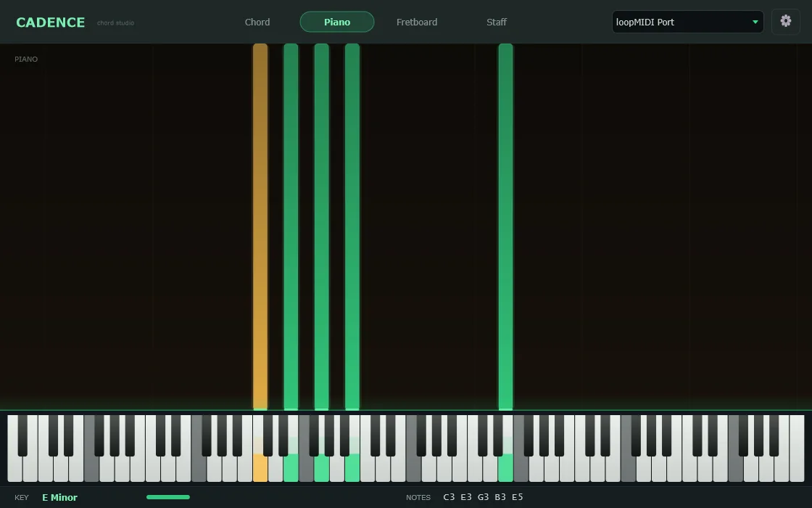Click the CADENCE logo

click(50, 22)
